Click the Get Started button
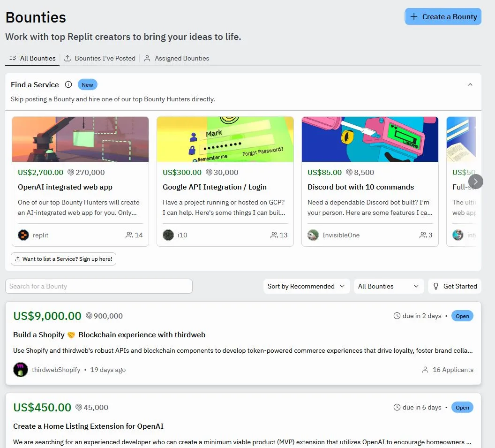 (455, 286)
